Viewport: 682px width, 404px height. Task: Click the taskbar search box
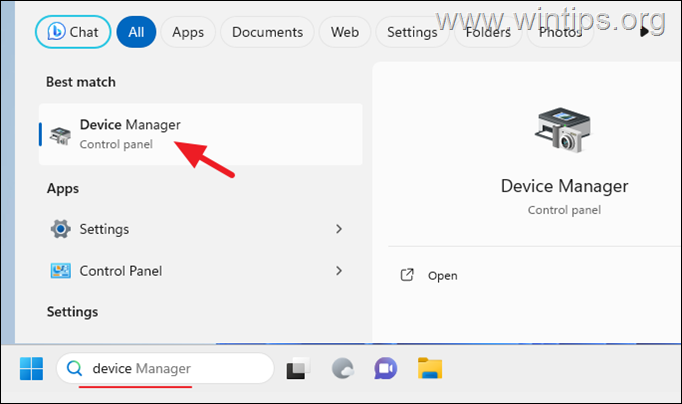(x=165, y=368)
